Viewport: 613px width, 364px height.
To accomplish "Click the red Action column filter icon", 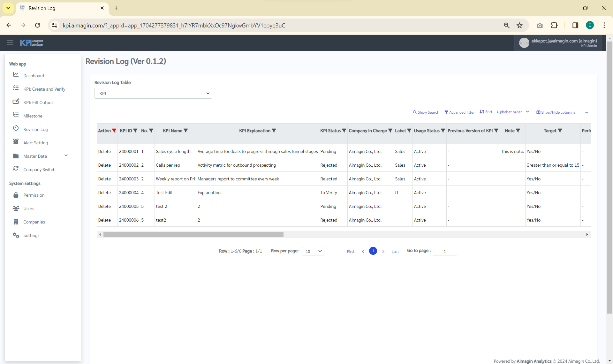I will coord(114,131).
